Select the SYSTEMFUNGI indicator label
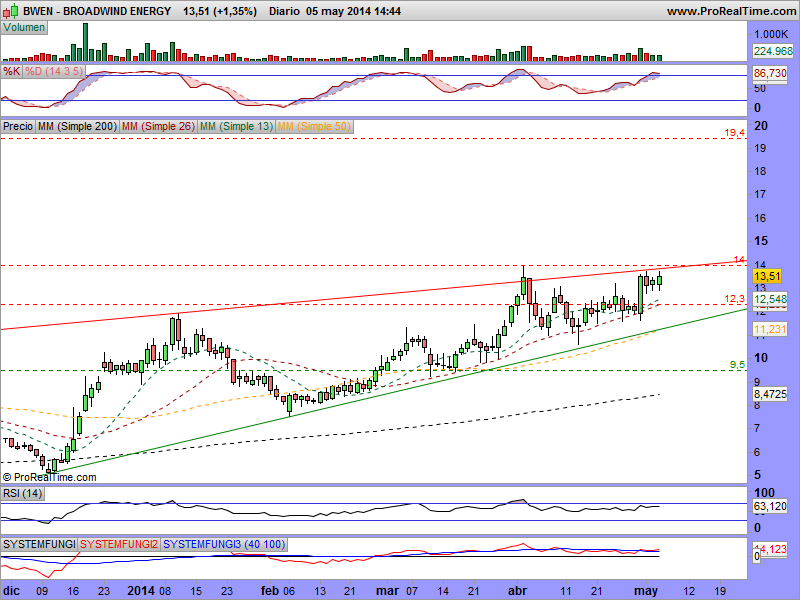This screenshot has width=800, height=600. [x=39, y=544]
